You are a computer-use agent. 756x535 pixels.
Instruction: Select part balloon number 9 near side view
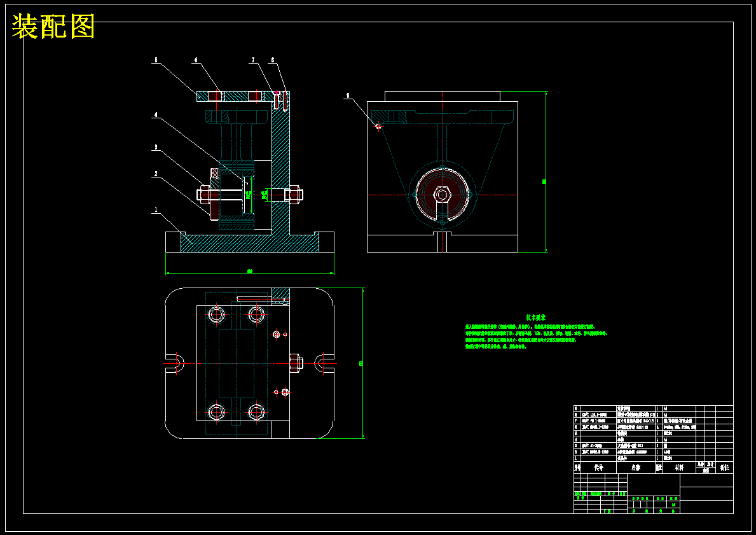coord(348,95)
